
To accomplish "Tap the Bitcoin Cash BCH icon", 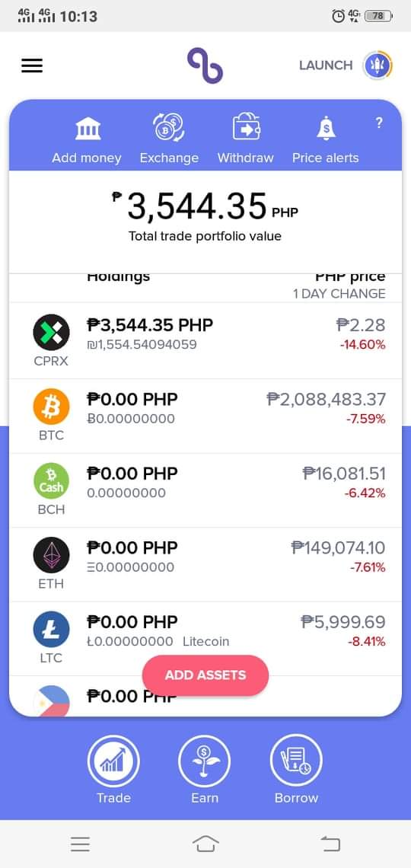I will [51, 480].
